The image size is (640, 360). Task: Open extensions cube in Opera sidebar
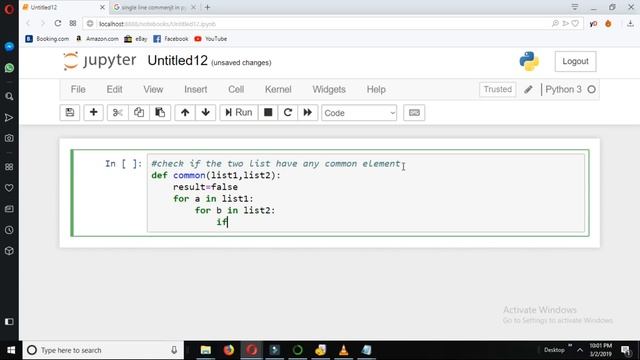[9, 251]
